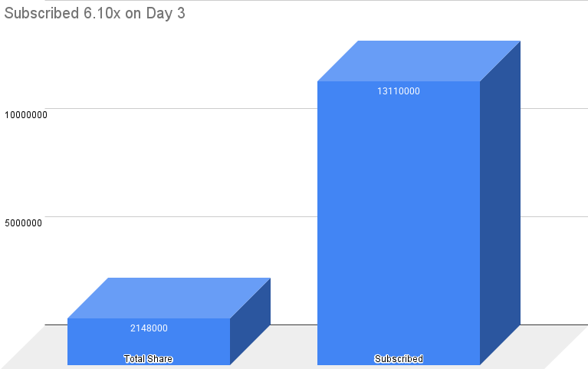Select the tall Subscribed bar front face
Viewport: 588px width, 369px height.
pyautogui.click(x=399, y=230)
